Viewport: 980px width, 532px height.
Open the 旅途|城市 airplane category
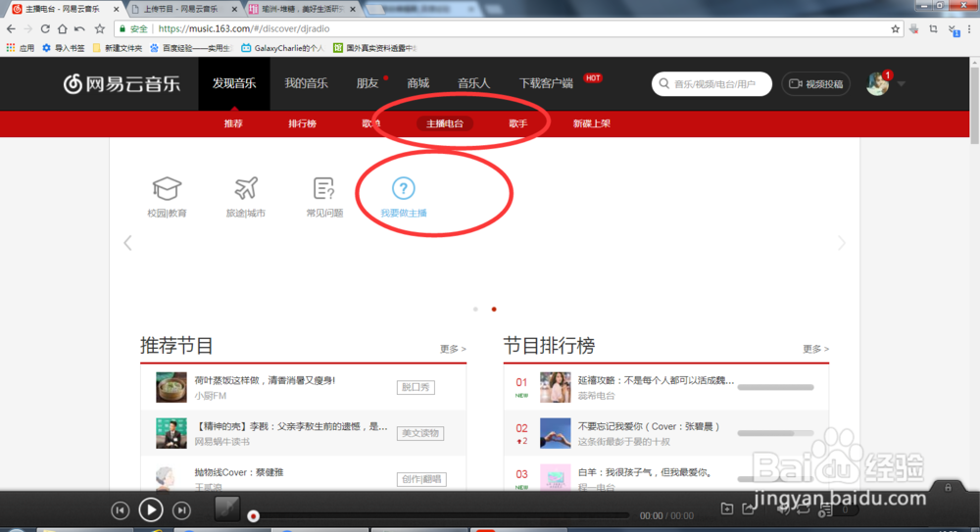point(246,188)
